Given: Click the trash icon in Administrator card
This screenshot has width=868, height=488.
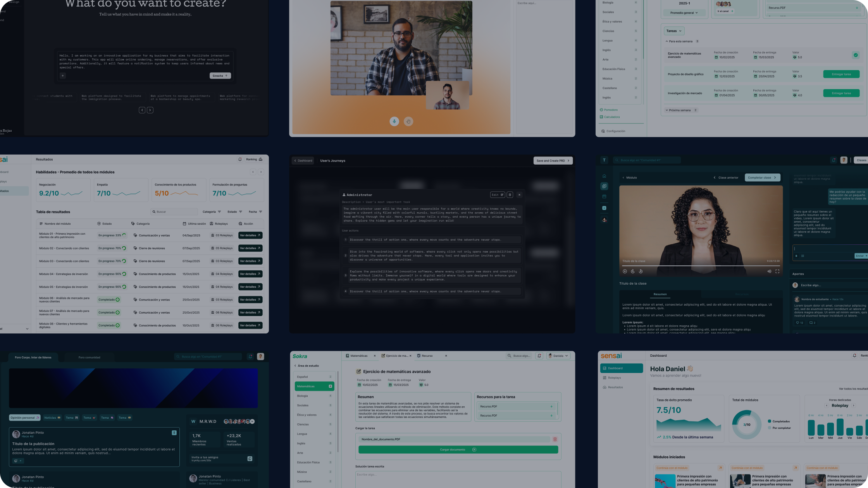Looking at the screenshot, I should point(510,195).
